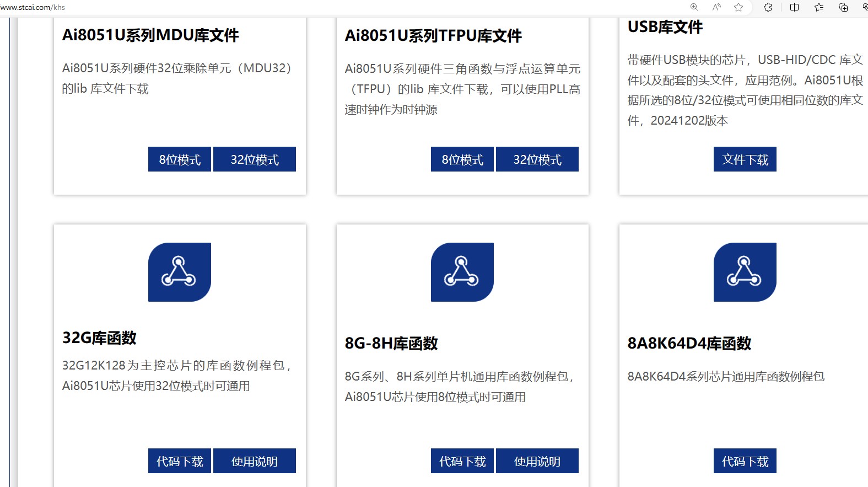The height and width of the screenshot is (487, 868).
Task: Click the address bar URL www.stcai.com/khs
Action: tap(33, 7)
